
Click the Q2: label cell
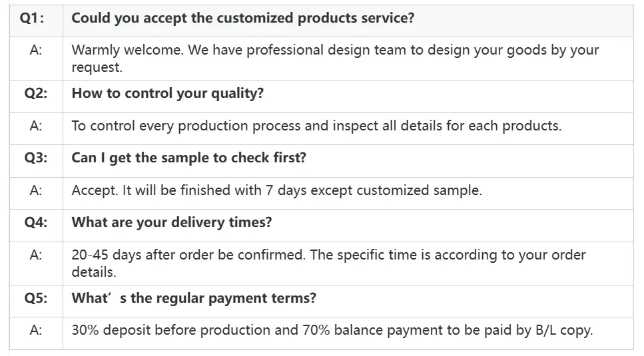tap(36, 96)
